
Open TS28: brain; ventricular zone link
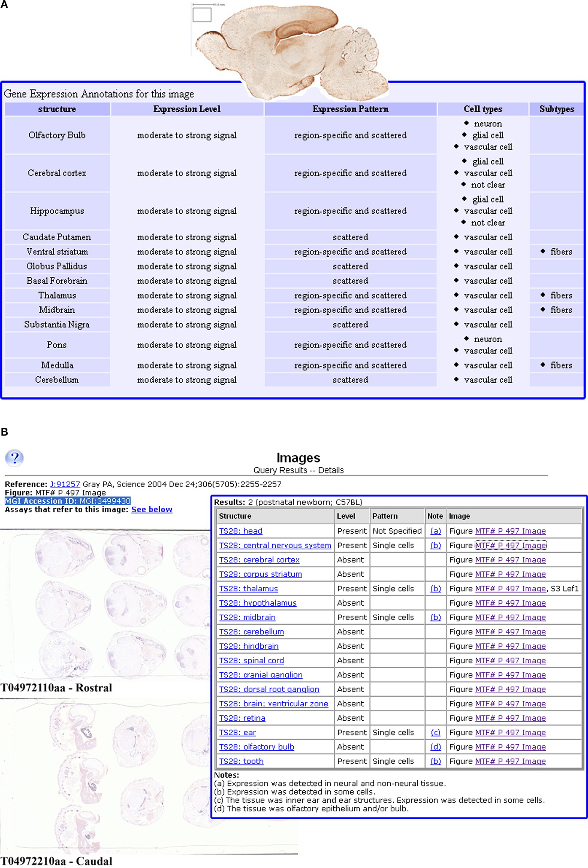click(x=273, y=703)
